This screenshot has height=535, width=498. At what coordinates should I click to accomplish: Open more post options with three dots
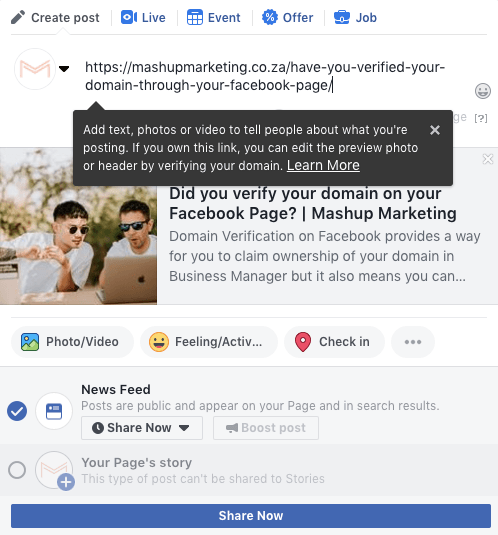pyautogui.click(x=413, y=342)
